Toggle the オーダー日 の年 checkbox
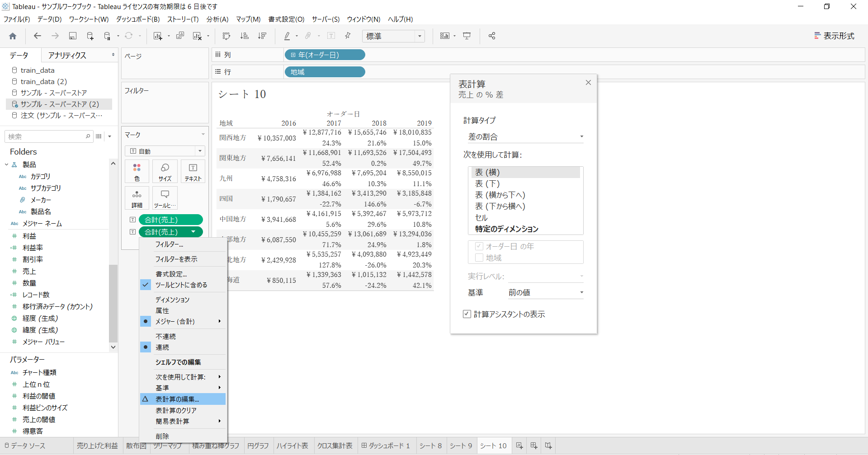This screenshot has height=455, width=868. click(479, 247)
